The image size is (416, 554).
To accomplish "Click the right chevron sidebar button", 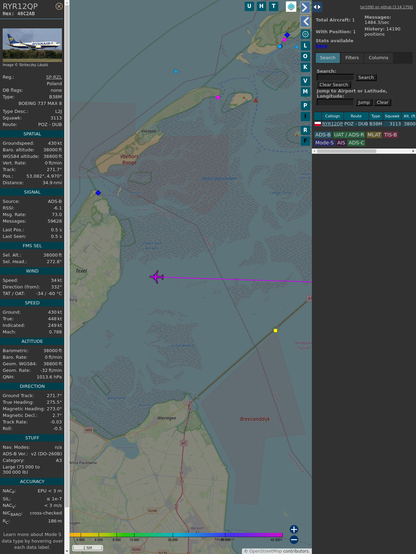I will point(305,7).
